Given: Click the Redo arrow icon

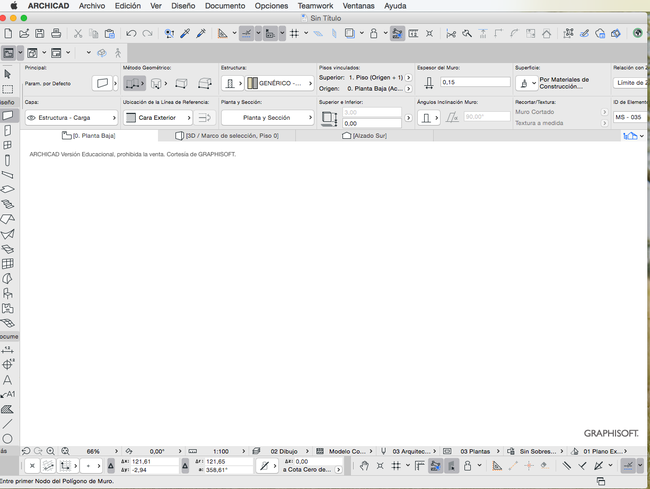Looking at the screenshot, I should [147, 33].
